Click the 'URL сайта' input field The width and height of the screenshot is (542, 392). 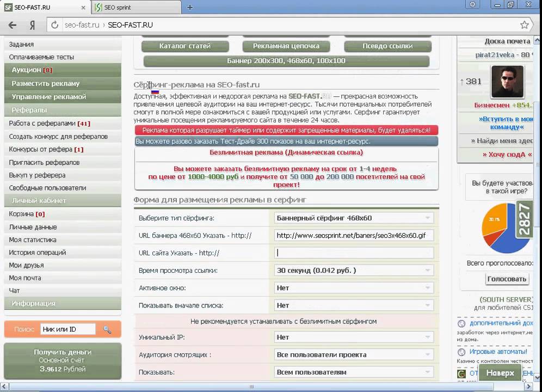click(x=354, y=253)
